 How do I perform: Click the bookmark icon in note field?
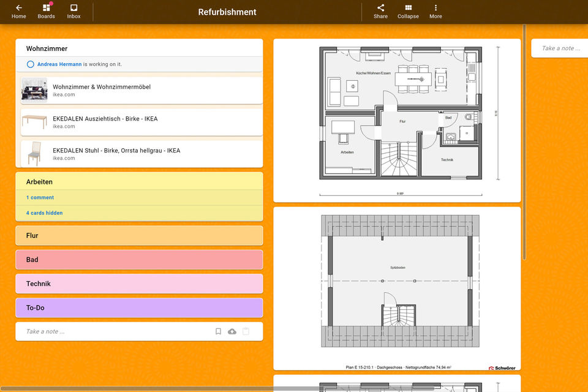(x=218, y=331)
